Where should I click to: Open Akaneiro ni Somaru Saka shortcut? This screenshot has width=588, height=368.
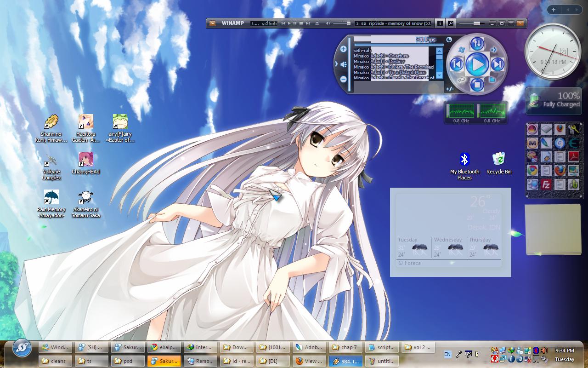tap(85, 204)
